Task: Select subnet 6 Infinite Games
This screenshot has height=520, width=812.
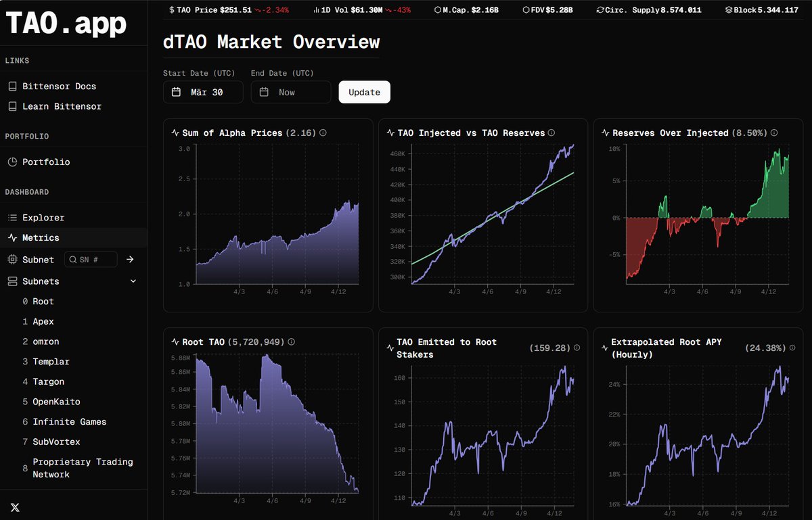Action: (x=64, y=422)
